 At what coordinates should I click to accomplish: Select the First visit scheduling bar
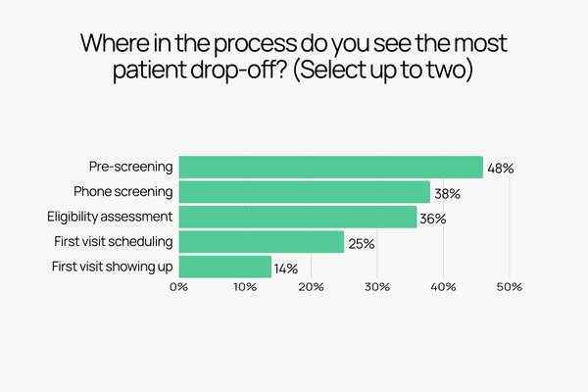point(261,242)
